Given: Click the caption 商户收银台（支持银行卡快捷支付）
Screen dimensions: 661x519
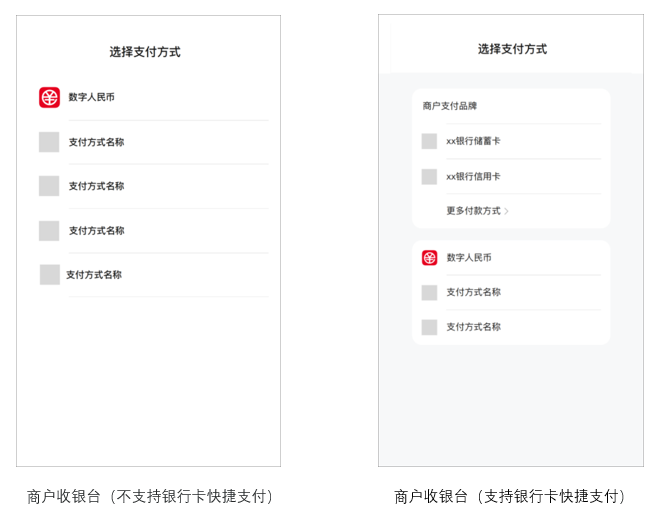Looking at the screenshot, I should (x=513, y=496).
